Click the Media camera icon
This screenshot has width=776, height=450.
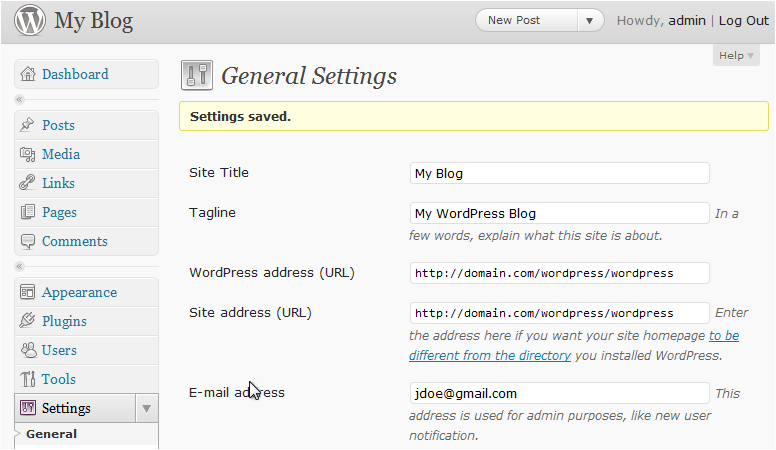[x=27, y=154]
